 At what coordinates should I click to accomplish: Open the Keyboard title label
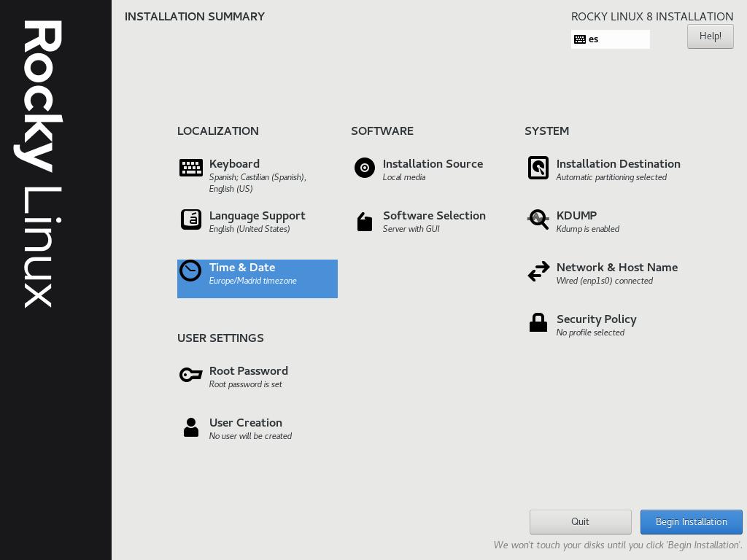pos(234,164)
